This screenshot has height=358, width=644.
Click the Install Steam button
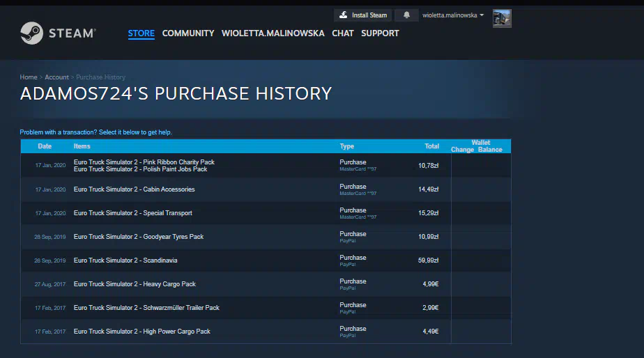(x=362, y=15)
